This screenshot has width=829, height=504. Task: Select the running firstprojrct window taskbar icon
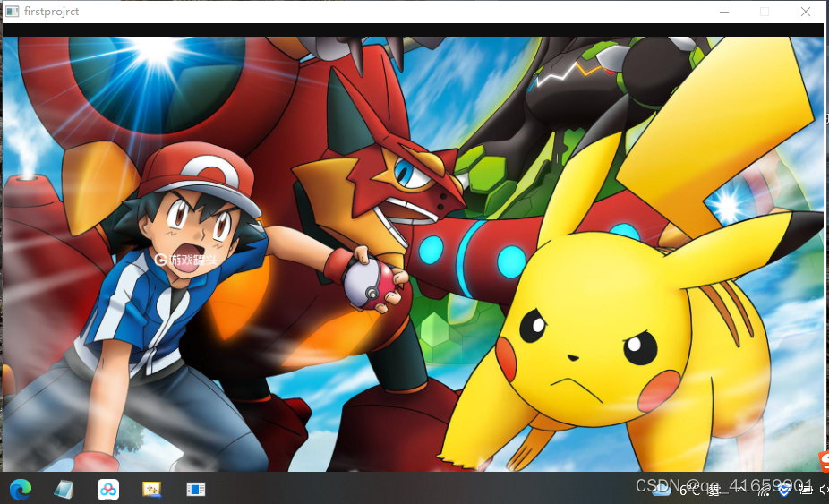(x=196, y=490)
